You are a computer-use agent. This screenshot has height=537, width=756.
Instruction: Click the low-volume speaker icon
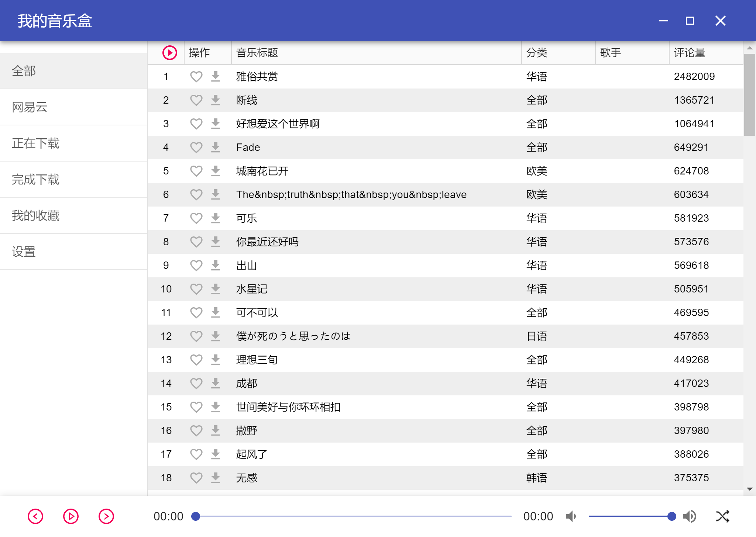click(x=571, y=516)
